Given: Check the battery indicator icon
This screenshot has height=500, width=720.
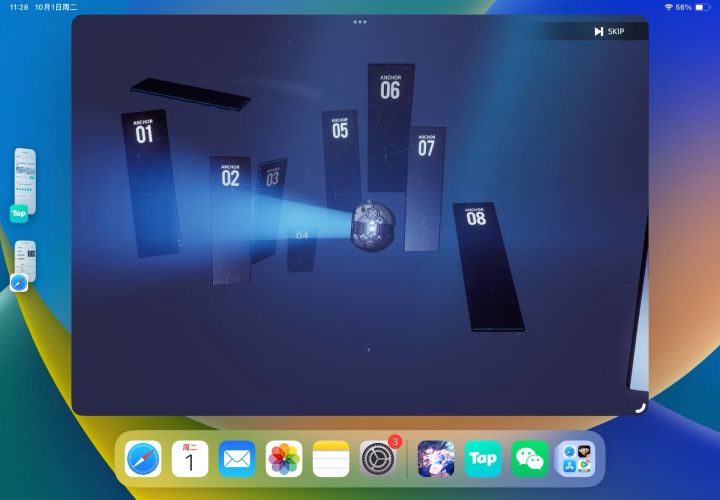Looking at the screenshot, I should coord(703,7).
